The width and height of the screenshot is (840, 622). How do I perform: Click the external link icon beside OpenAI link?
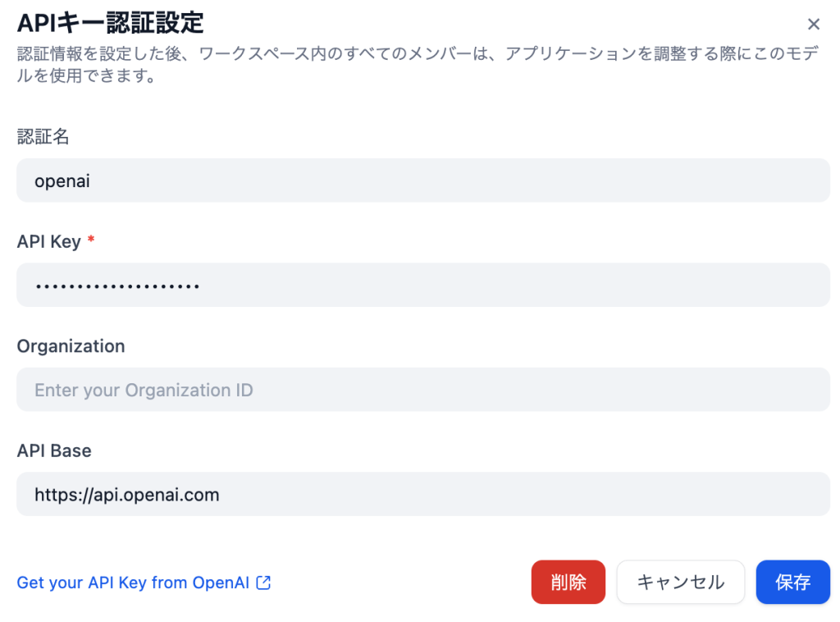[263, 583]
